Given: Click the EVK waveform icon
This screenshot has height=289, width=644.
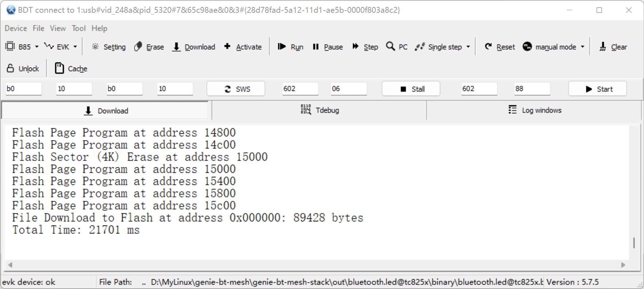Looking at the screenshot, I should (49, 46).
